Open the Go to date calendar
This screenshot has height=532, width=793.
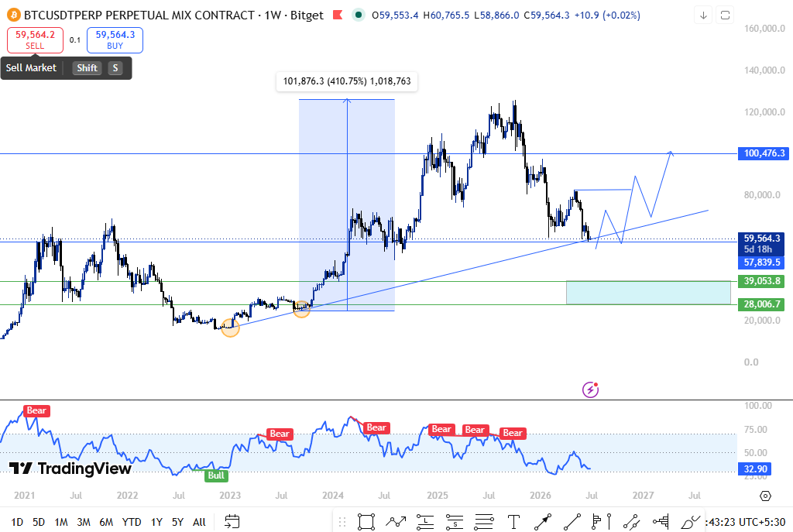pyautogui.click(x=232, y=521)
